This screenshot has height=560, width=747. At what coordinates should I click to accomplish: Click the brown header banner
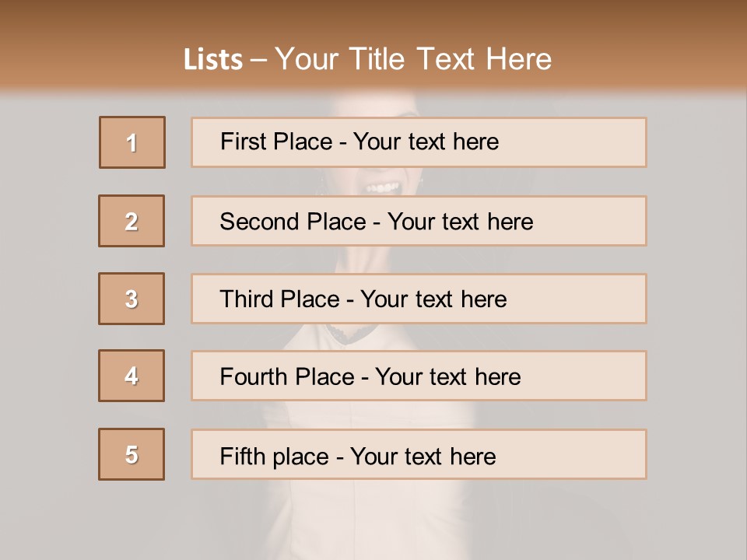pos(373,45)
